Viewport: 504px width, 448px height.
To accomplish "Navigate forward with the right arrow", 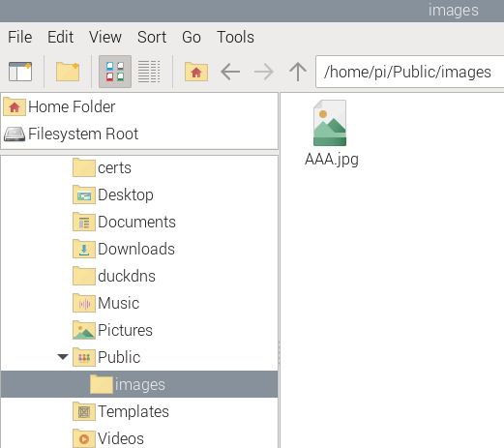I will [264, 72].
